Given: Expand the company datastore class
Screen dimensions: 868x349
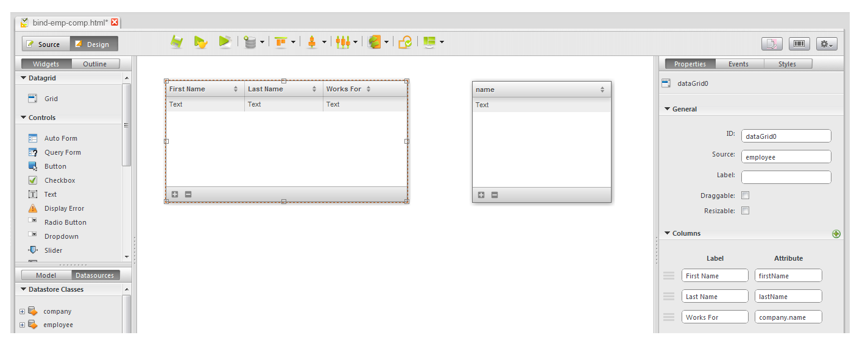Looking at the screenshot, I should coord(23,311).
